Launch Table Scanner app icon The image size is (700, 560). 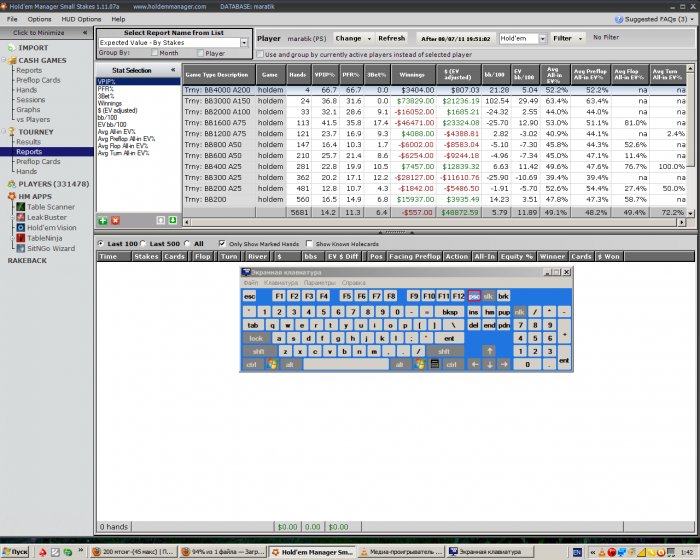coord(21,207)
